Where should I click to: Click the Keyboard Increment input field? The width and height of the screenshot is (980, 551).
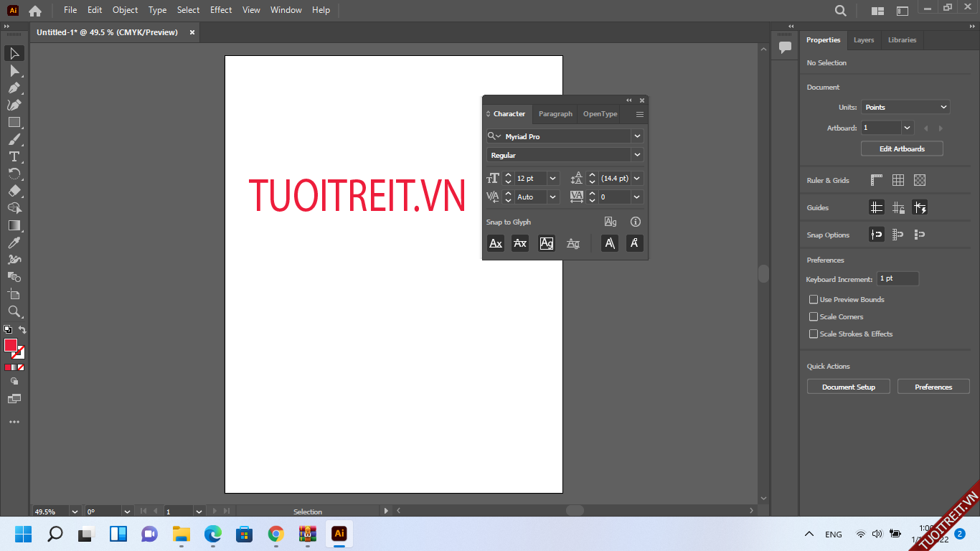click(897, 278)
